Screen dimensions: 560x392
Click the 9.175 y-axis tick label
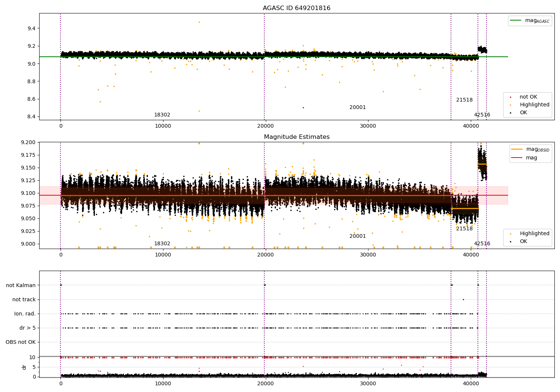point(28,155)
